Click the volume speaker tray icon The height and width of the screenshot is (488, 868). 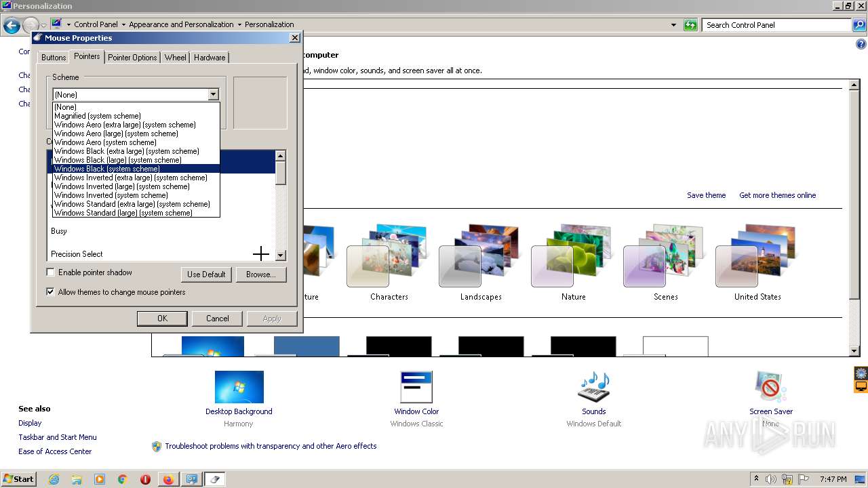pyautogui.click(x=771, y=479)
